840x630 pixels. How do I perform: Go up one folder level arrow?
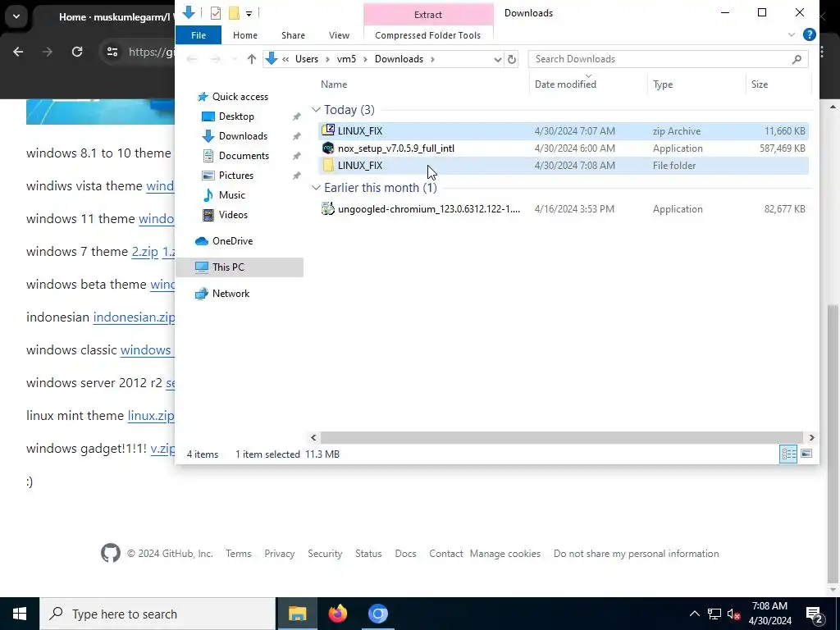click(x=251, y=59)
